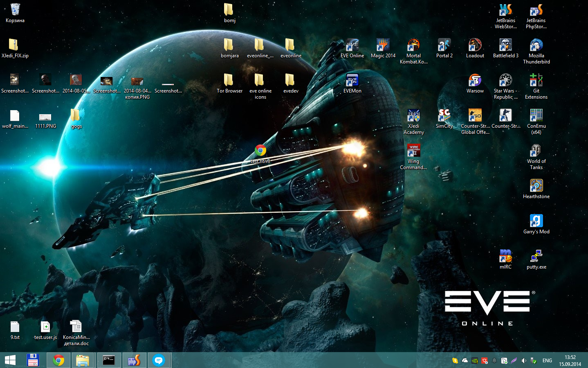Switch to PhpStorm on the taskbar

click(134, 360)
